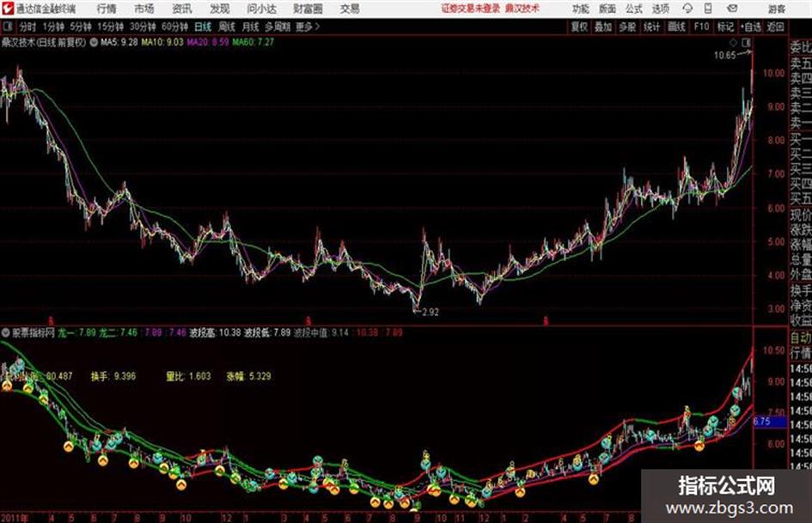Open the 财富圈 menu
Image resolution: width=812 pixels, height=523 pixels.
click(x=308, y=9)
